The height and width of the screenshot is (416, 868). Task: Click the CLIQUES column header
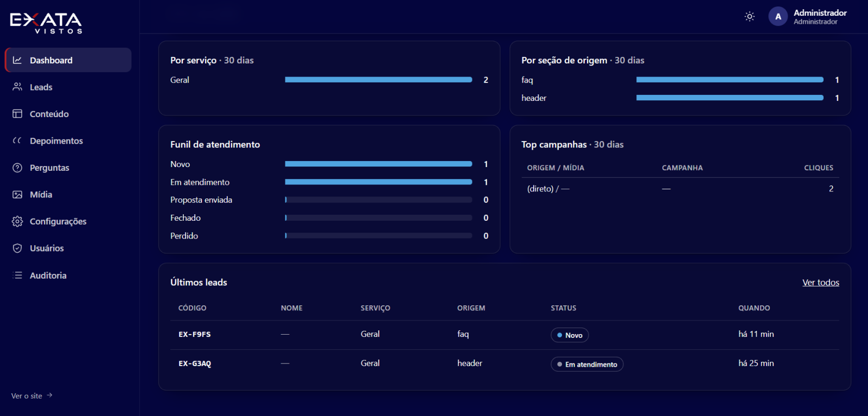(x=819, y=168)
